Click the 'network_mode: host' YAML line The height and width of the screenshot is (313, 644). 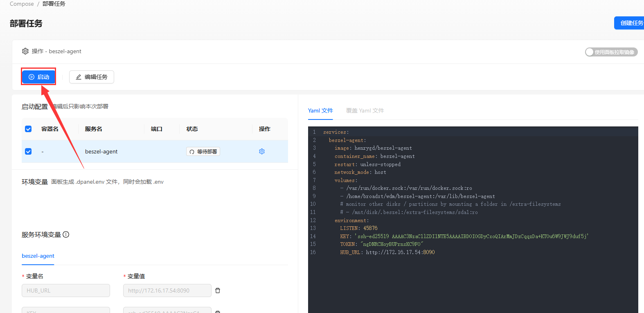pyautogui.click(x=360, y=172)
